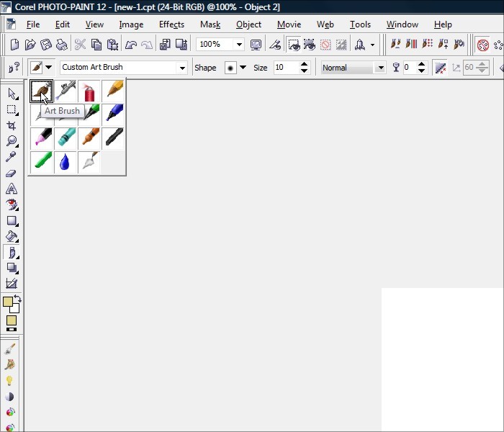Click the foreground color swatch

[x=8, y=302]
